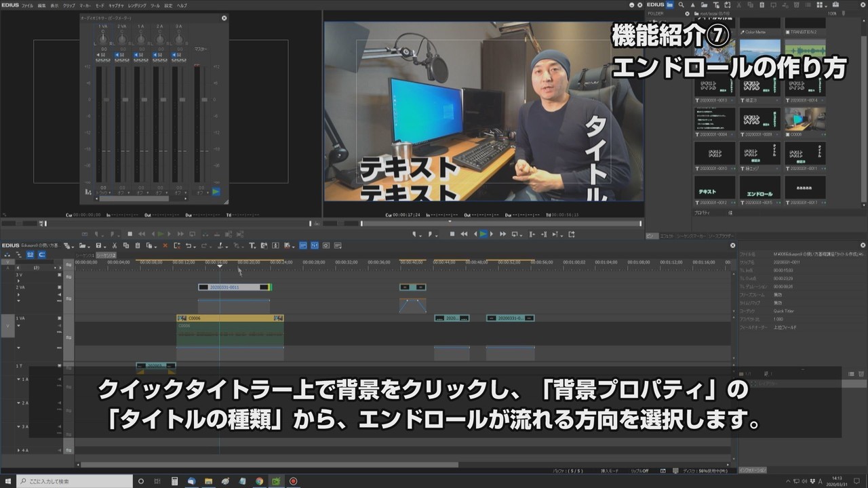868x488 pixels.
Task: Select clip 20200331-0011 on 2 VA track
Action: 235,287
